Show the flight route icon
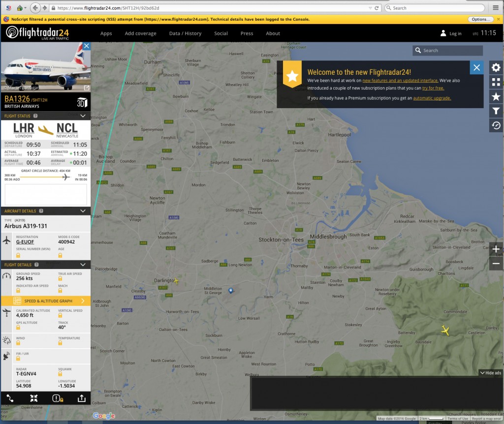504x424 pixels. tap(10, 398)
